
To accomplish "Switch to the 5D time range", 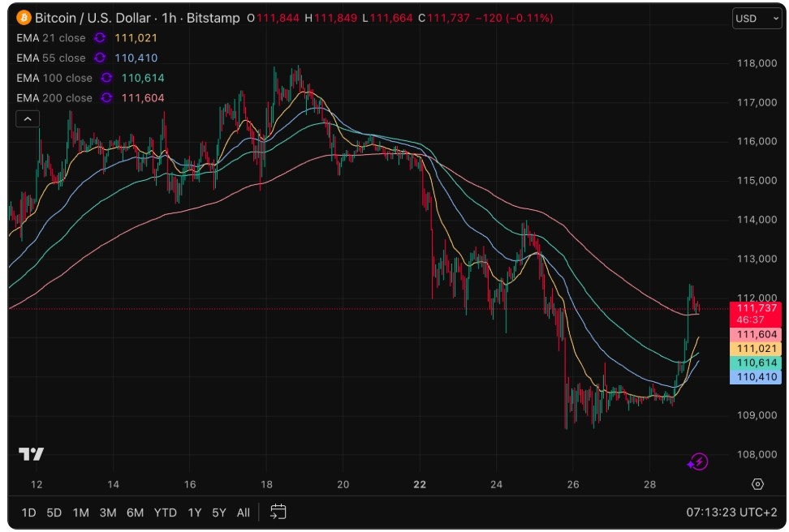I will tap(54, 513).
